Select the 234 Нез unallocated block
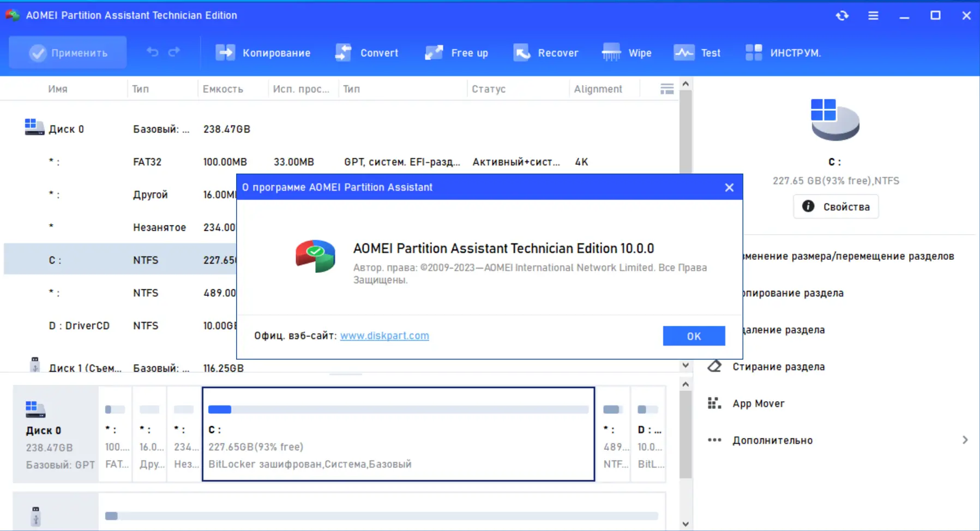Viewport: 980px width, 531px height. coord(184,434)
